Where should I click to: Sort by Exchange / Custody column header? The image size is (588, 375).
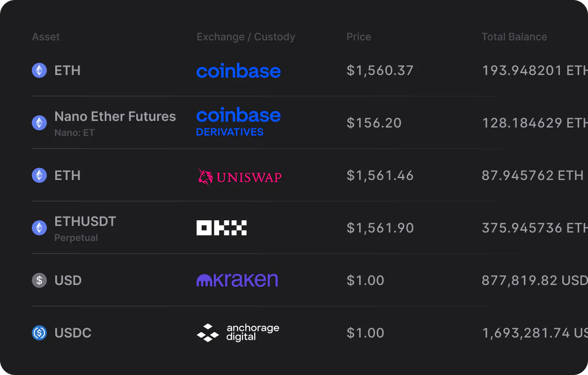pyautogui.click(x=246, y=37)
